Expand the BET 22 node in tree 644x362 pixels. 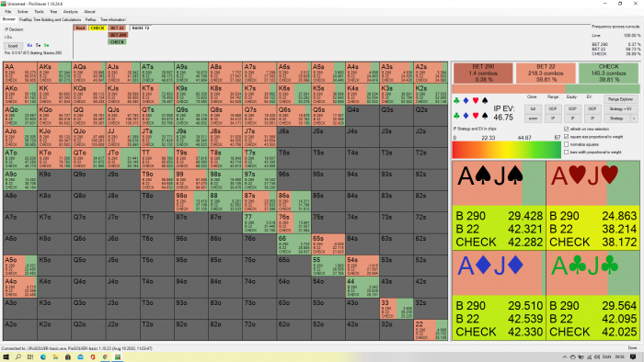117,28
